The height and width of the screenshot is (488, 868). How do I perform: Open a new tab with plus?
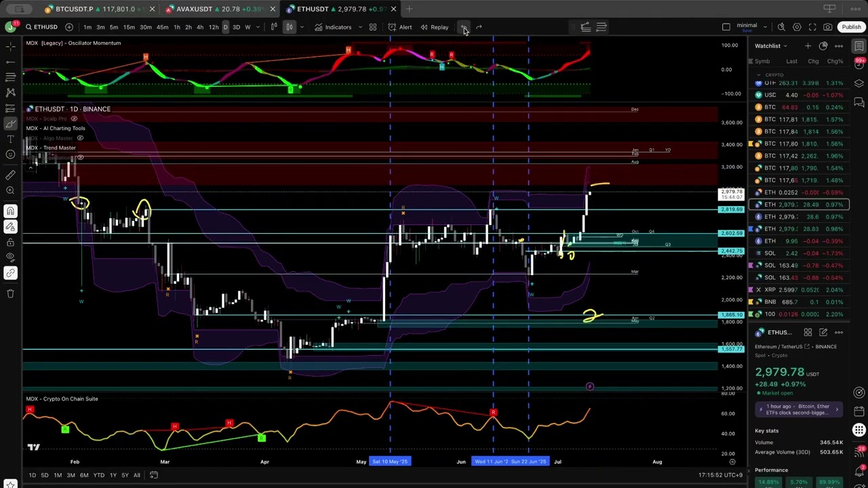[409, 9]
